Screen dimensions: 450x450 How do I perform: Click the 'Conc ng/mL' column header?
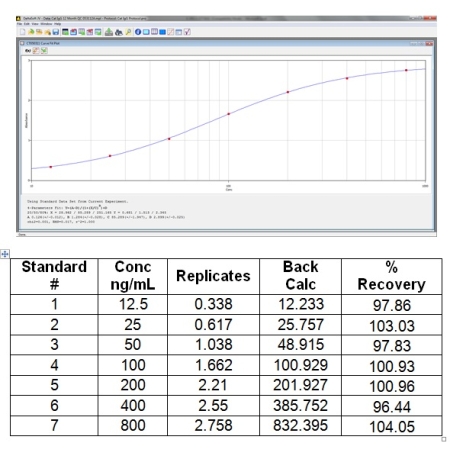point(133,276)
